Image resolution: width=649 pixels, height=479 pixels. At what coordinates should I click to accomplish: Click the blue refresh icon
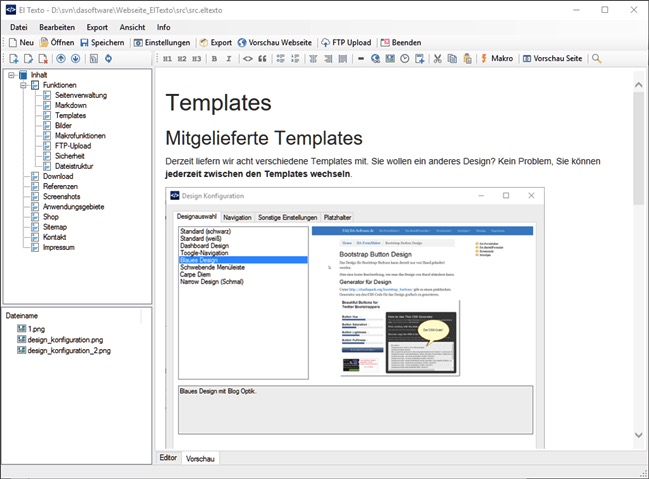(108, 59)
